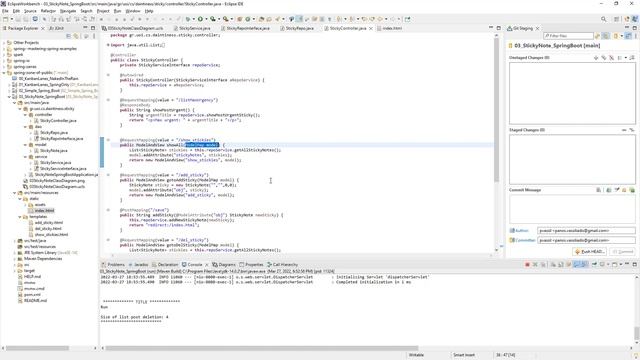Click the green Run button in the toolbar
Image resolution: width=640 pixels, height=360 pixels.
pos(200,19)
